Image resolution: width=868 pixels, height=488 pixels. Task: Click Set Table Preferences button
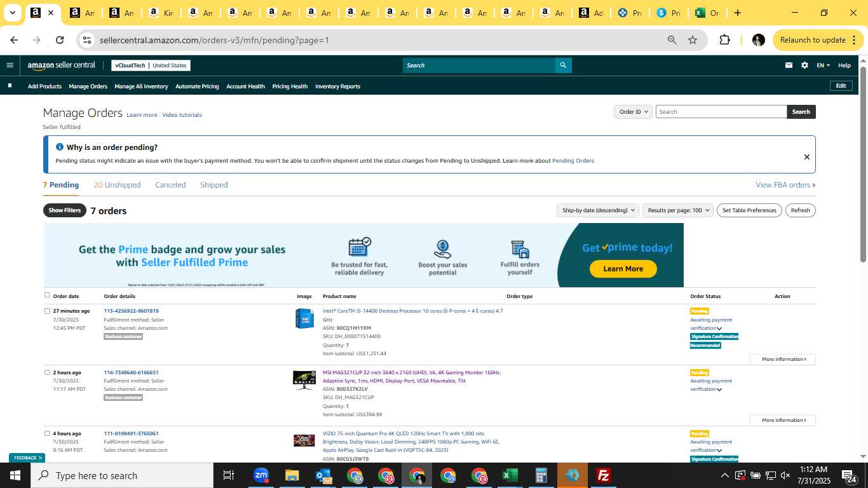pos(750,210)
